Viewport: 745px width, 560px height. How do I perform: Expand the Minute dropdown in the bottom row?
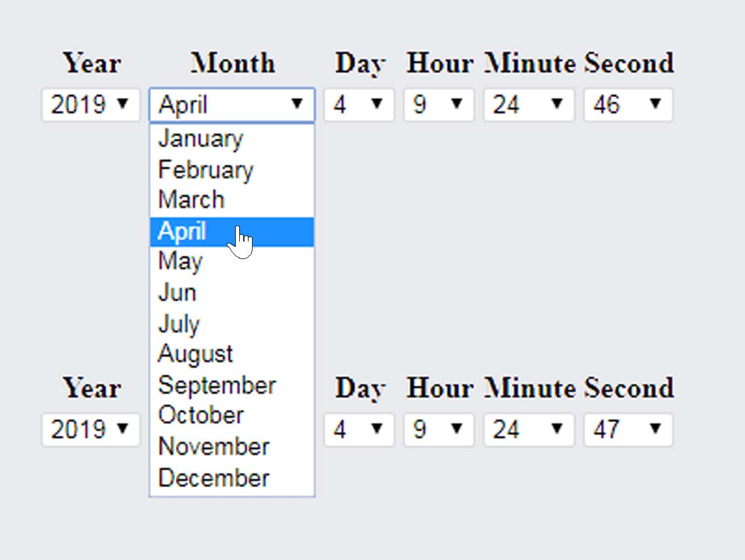(x=528, y=430)
